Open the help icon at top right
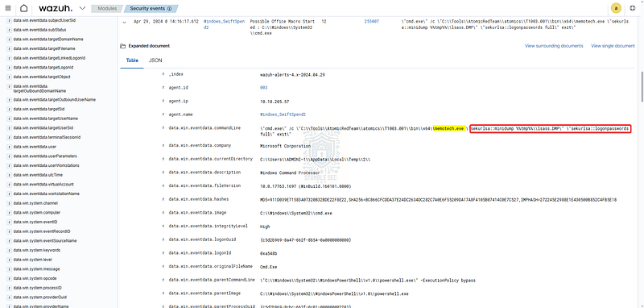Screen dimensions: 644x308 [x=633, y=8]
